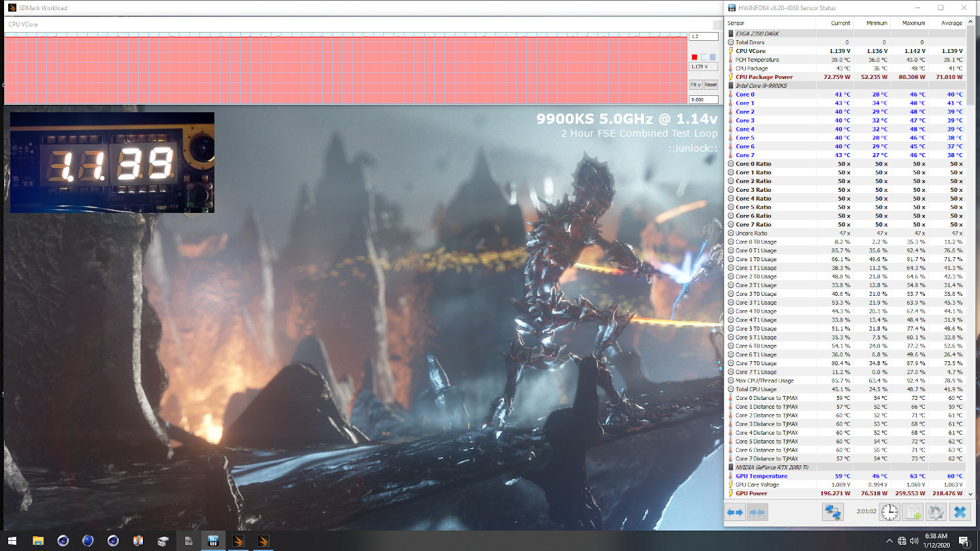
Task: Show hidden system tray icons
Action: 889,541
